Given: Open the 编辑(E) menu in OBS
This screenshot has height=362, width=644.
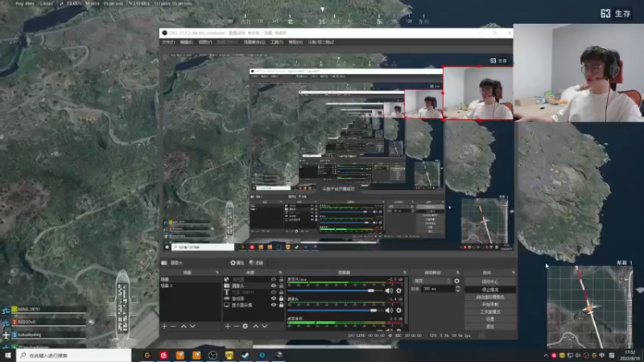Looking at the screenshot, I should click(x=187, y=43).
